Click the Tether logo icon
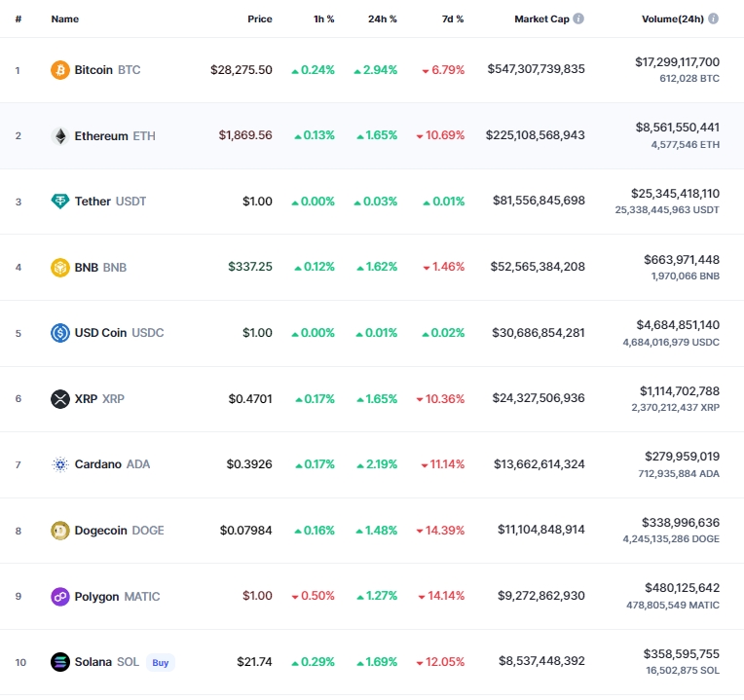The image size is (744, 700). coord(60,202)
